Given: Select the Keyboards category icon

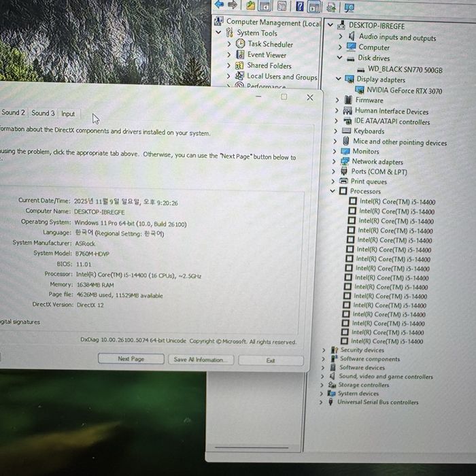Looking at the screenshot, I should pyautogui.click(x=346, y=131).
